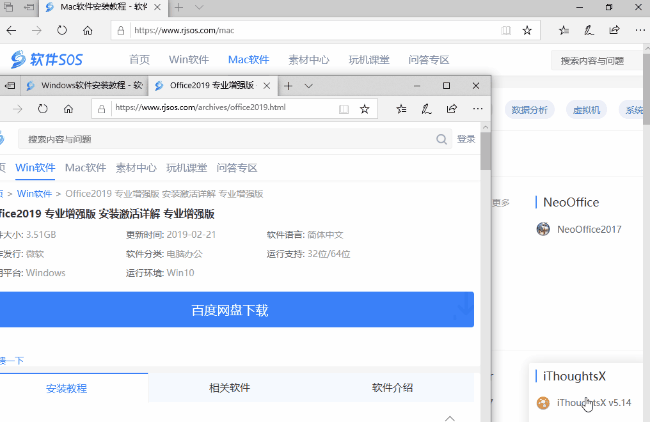
Task: Open Win软件 menu in the front window
Action: coord(35,167)
